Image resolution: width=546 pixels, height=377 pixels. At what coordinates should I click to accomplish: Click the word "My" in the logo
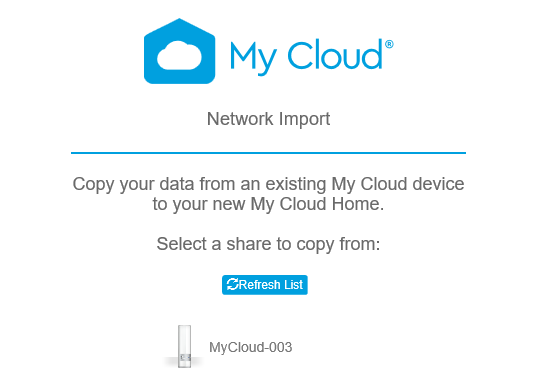click(x=253, y=58)
